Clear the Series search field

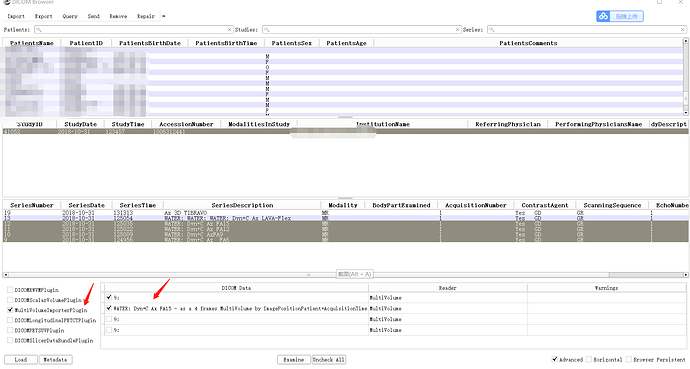click(x=683, y=30)
